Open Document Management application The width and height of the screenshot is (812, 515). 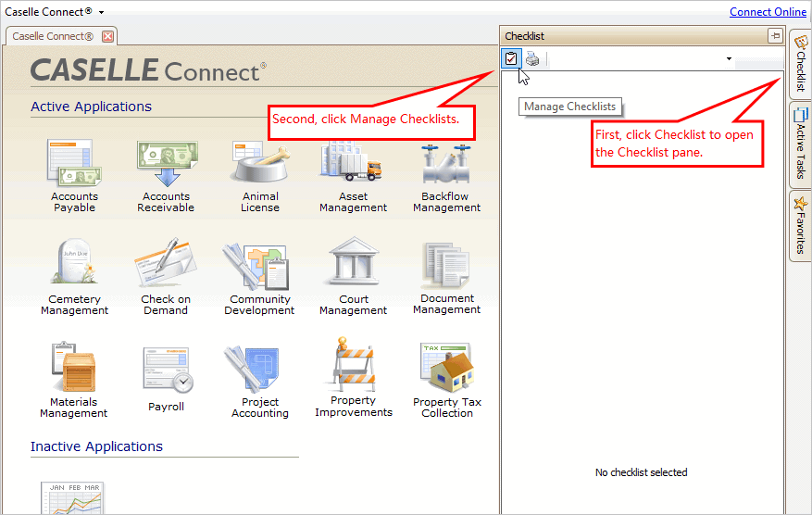click(446, 277)
